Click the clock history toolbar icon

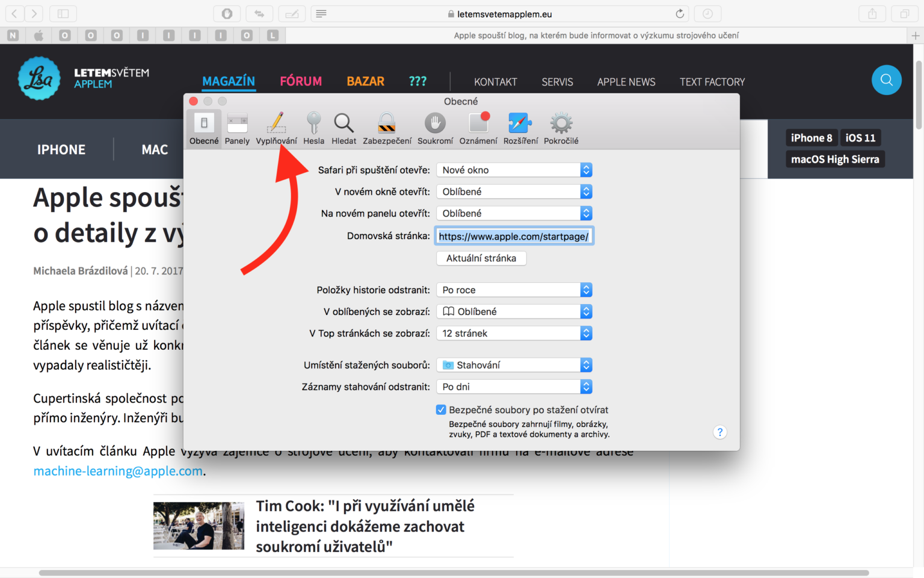(707, 13)
